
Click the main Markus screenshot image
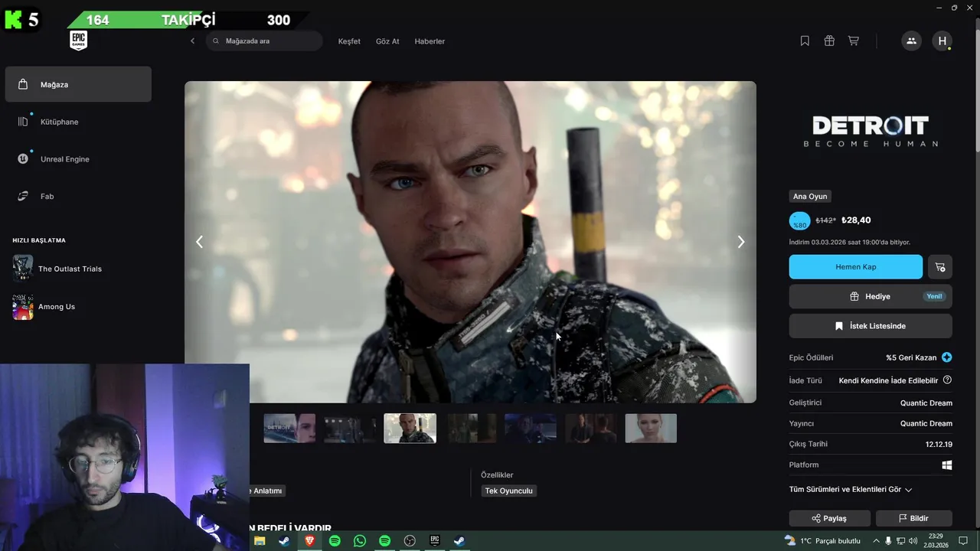[x=470, y=242]
